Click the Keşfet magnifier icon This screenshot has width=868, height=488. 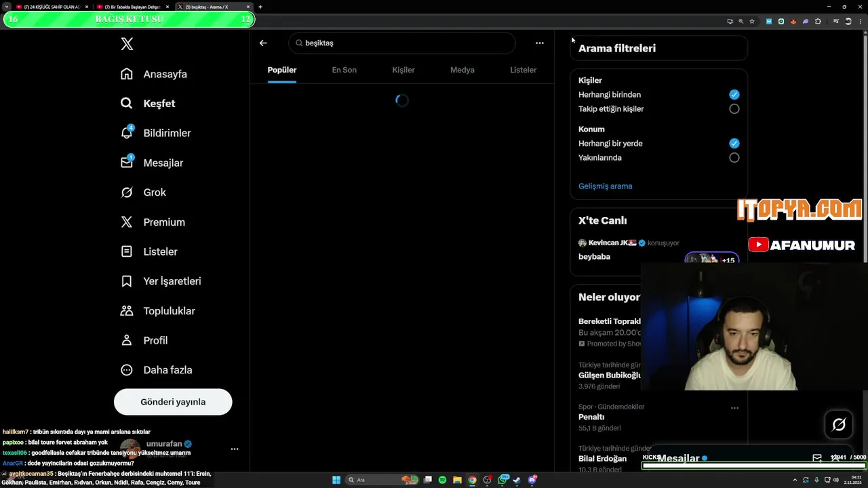[127, 104]
